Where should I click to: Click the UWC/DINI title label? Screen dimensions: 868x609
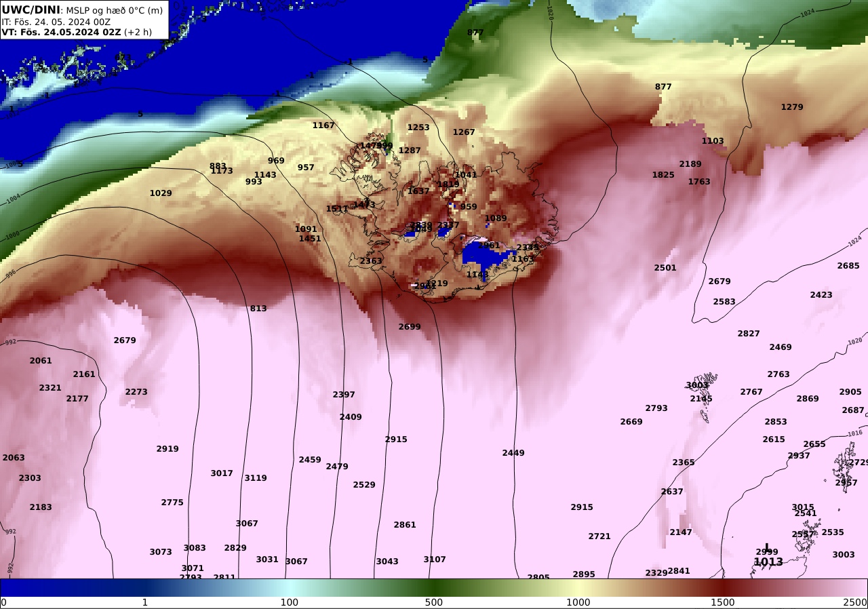pyautogui.click(x=31, y=9)
